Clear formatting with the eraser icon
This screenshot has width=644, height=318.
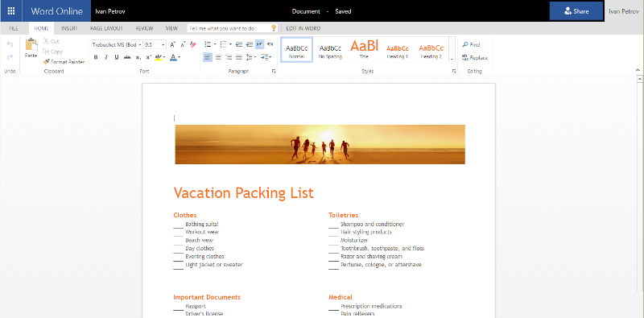[x=193, y=44]
